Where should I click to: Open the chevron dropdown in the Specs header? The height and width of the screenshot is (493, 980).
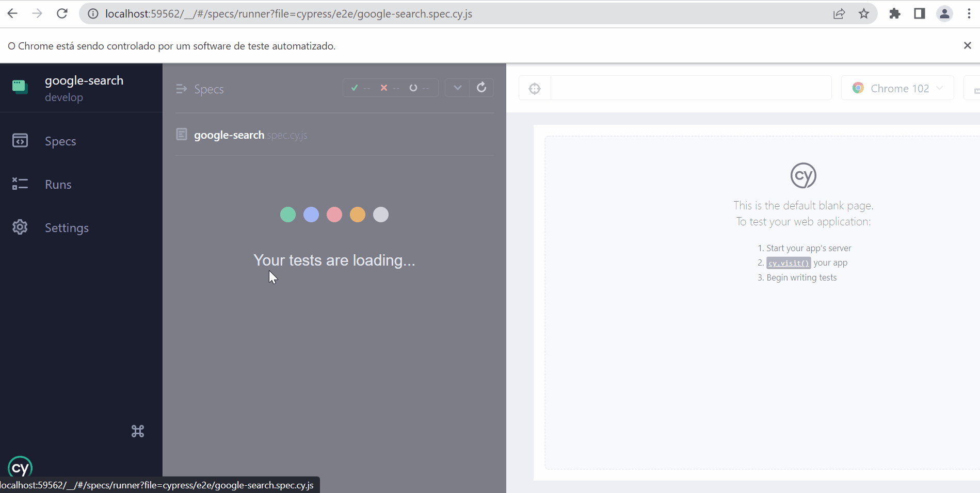pos(456,88)
